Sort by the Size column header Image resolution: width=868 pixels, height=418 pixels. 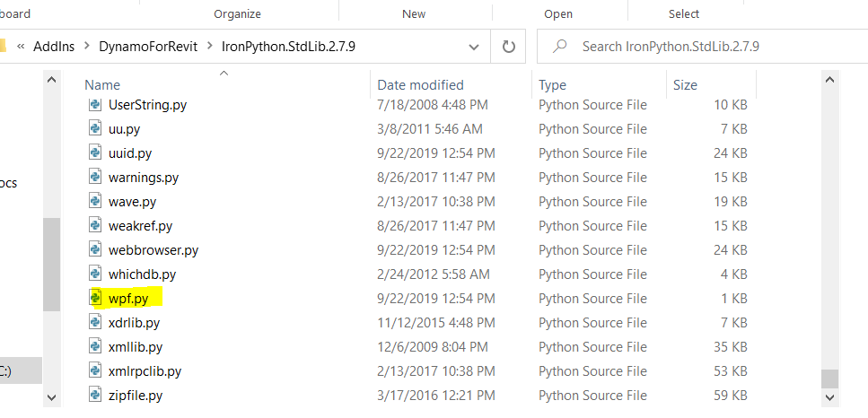pyautogui.click(x=685, y=85)
